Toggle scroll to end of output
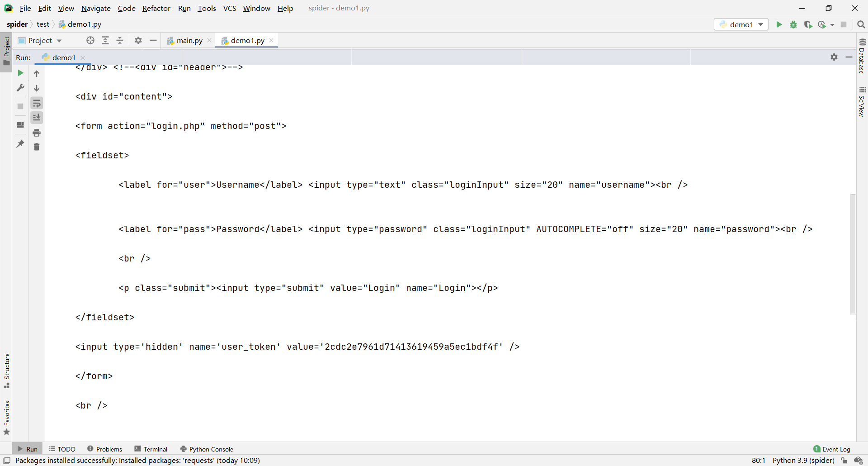The height and width of the screenshot is (466, 868). (x=37, y=118)
